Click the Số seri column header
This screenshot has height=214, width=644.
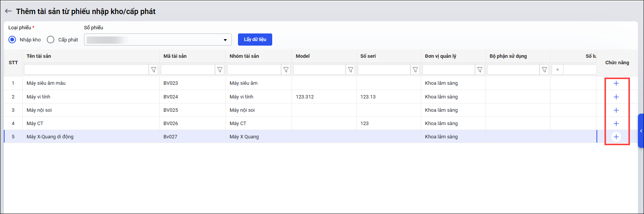tap(368, 56)
